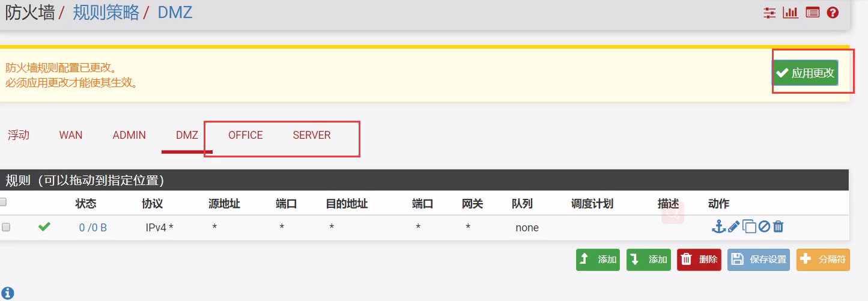Open the red help question mark
868x301 pixels.
(833, 13)
